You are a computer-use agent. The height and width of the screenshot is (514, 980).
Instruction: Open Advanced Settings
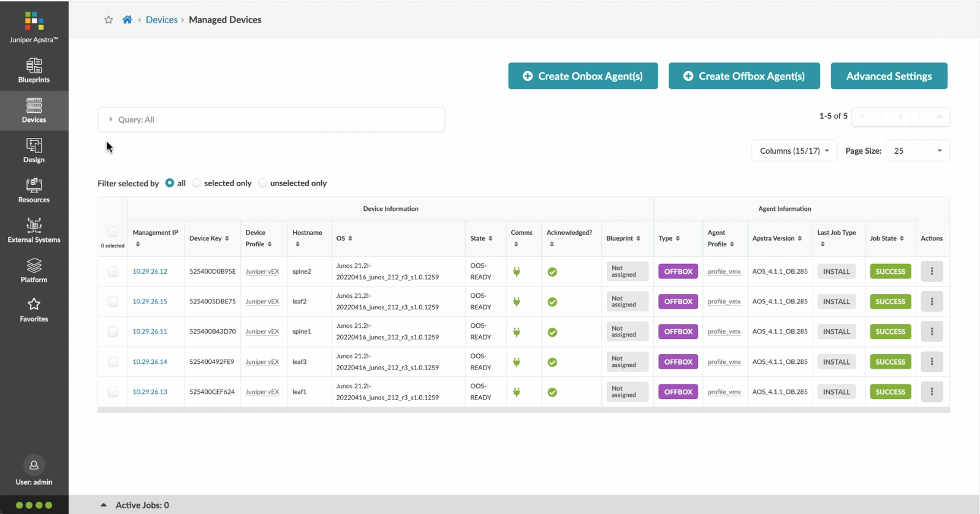tap(889, 76)
